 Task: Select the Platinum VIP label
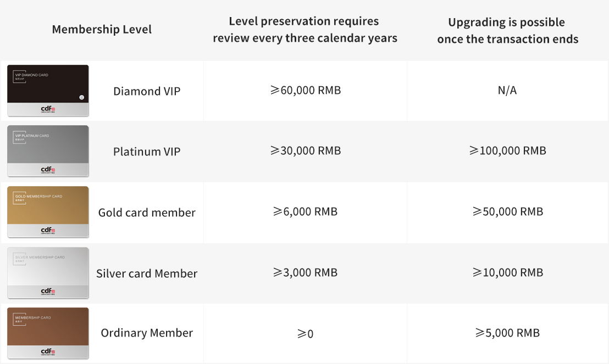pos(147,152)
